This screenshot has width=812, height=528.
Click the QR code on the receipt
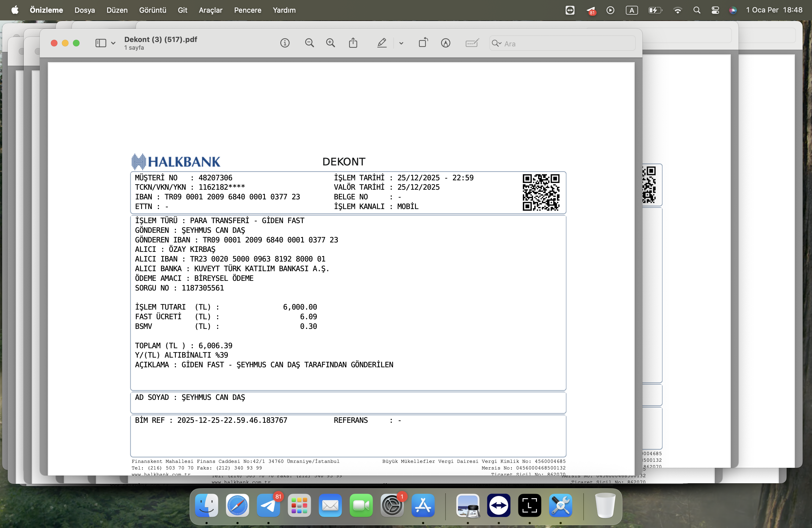coord(541,192)
